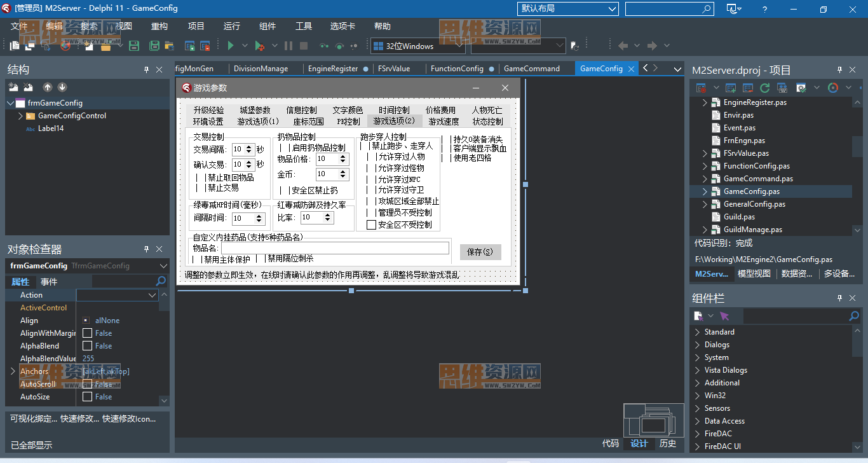Move component down in Structure panel
The image size is (868, 463).
point(62,87)
